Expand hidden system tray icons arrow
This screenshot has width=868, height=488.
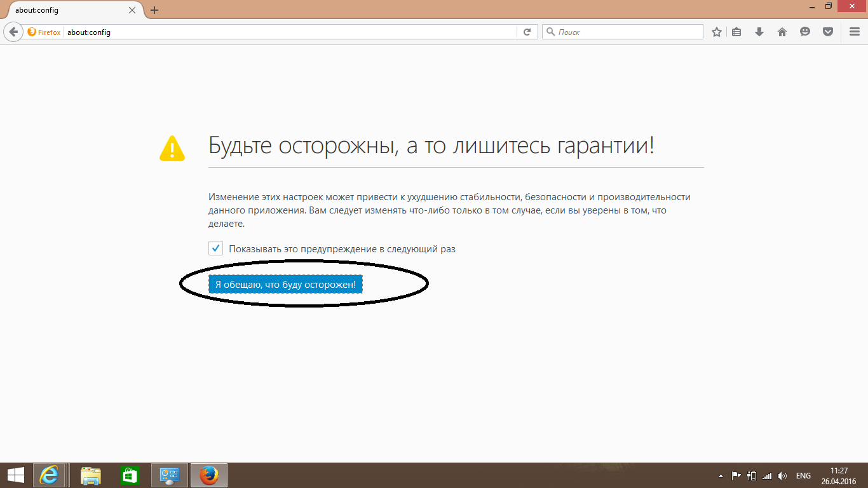(x=721, y=476)
